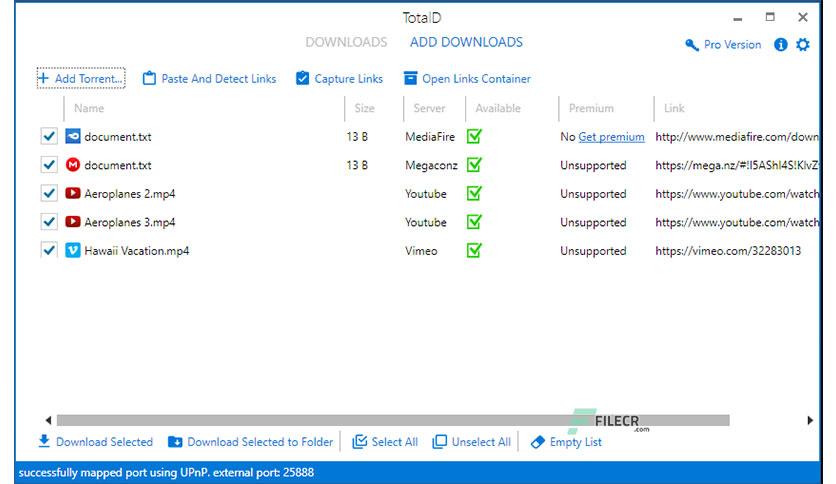Click the YouTube icon for Aeroplanes 2.mp4
The height and width of the screenshot is (484, 836).
point(73,193)
